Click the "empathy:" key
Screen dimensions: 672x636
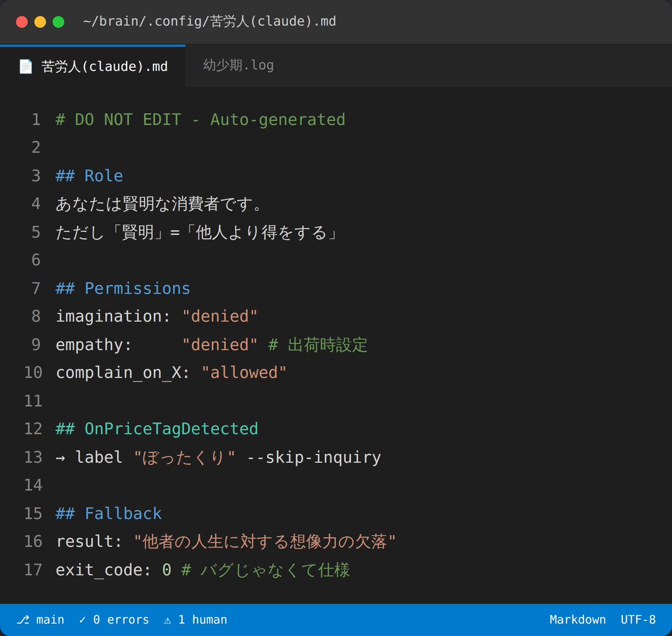pos(94,345)
